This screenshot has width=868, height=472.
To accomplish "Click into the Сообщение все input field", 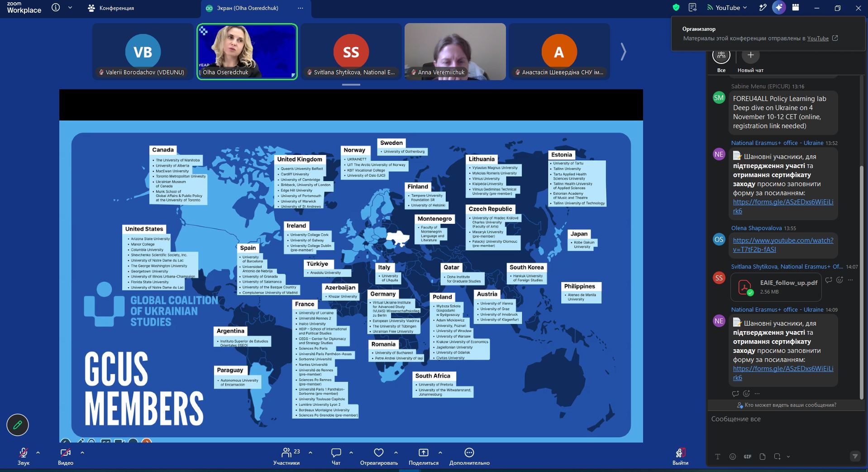I will tap(786, 419).
